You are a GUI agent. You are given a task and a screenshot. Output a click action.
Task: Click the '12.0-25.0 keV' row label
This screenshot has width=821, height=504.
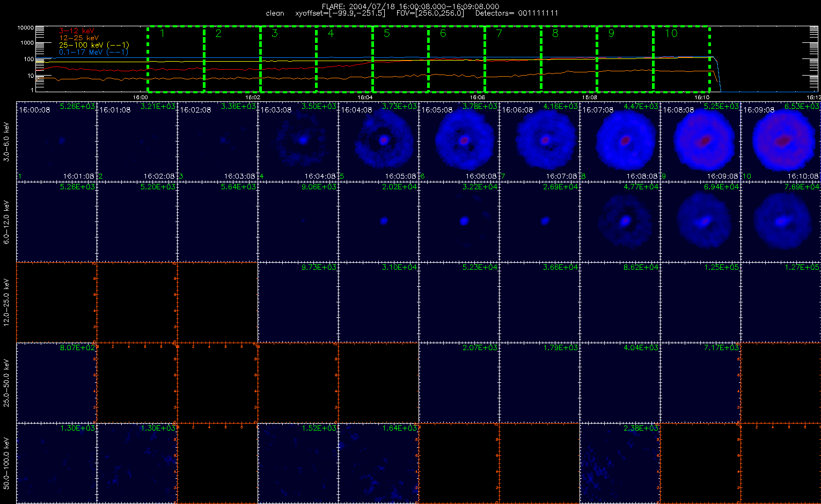(x=6, y=302)
